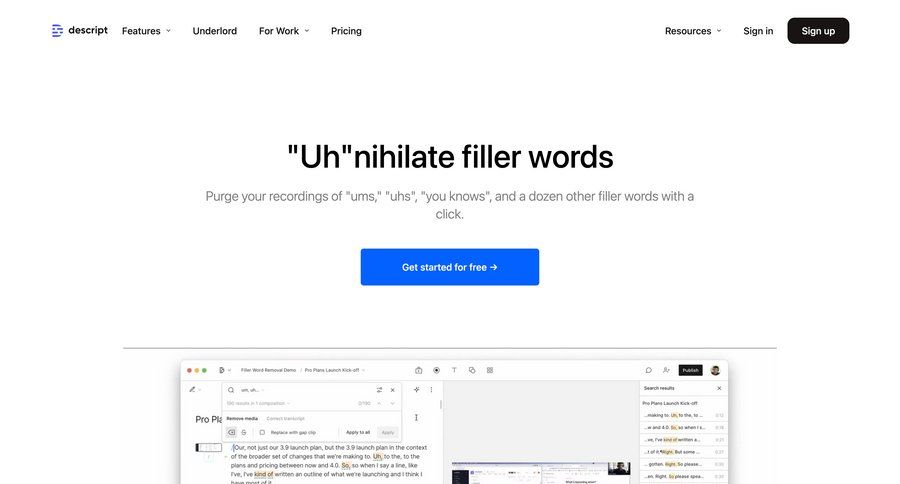Switch to the Correct transcript tab
900x484 pixels.
pyautogui.click(x=285, y=419)
